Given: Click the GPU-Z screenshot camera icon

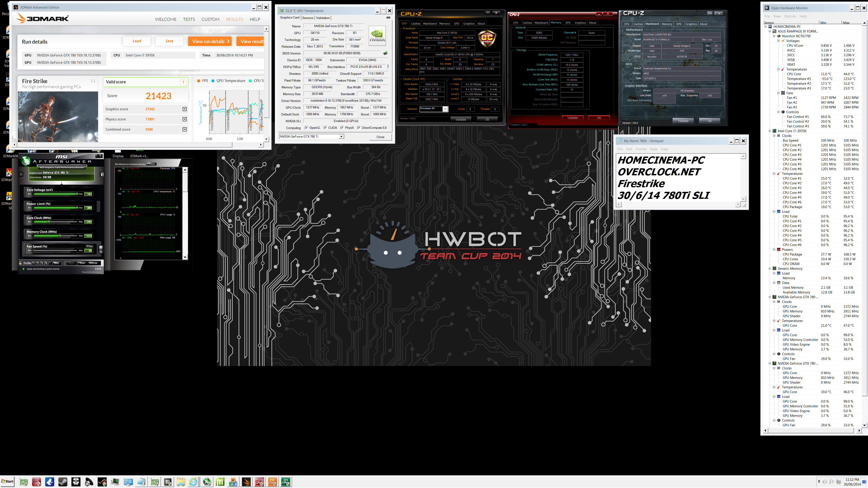Looking at the screenshot, I should (388, 18).
